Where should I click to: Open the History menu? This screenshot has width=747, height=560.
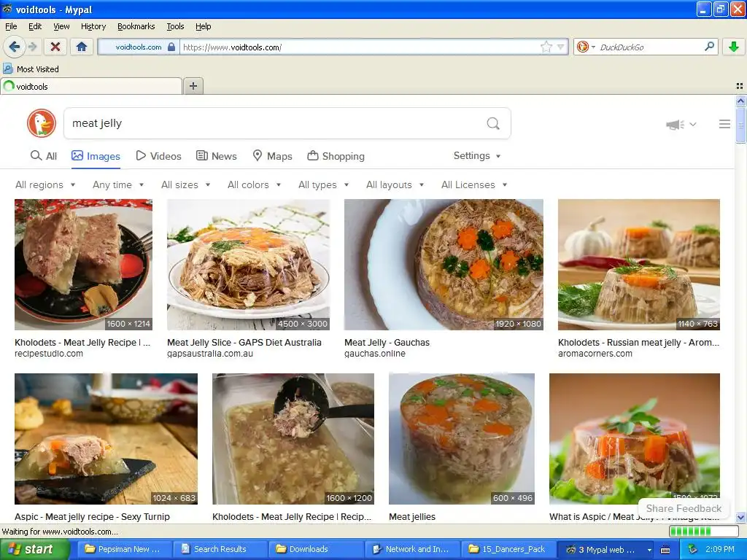pyautogui.click(x=93, y=26)
